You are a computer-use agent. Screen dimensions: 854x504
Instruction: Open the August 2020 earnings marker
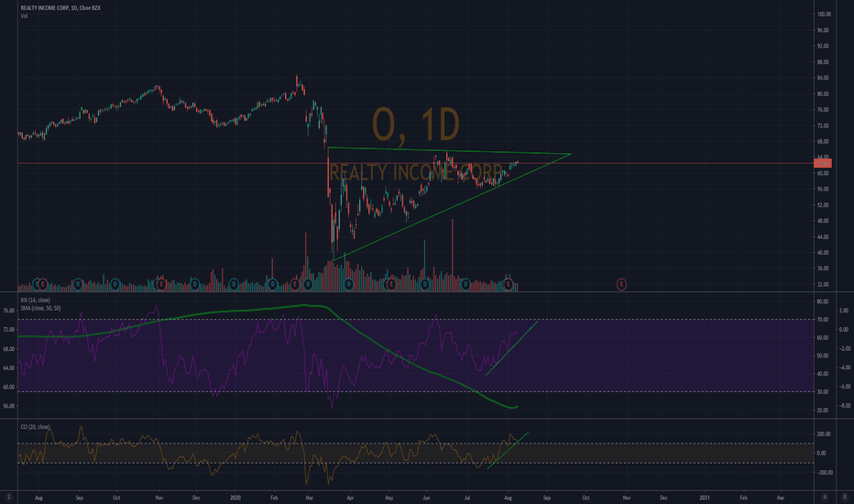click(508, 284)
